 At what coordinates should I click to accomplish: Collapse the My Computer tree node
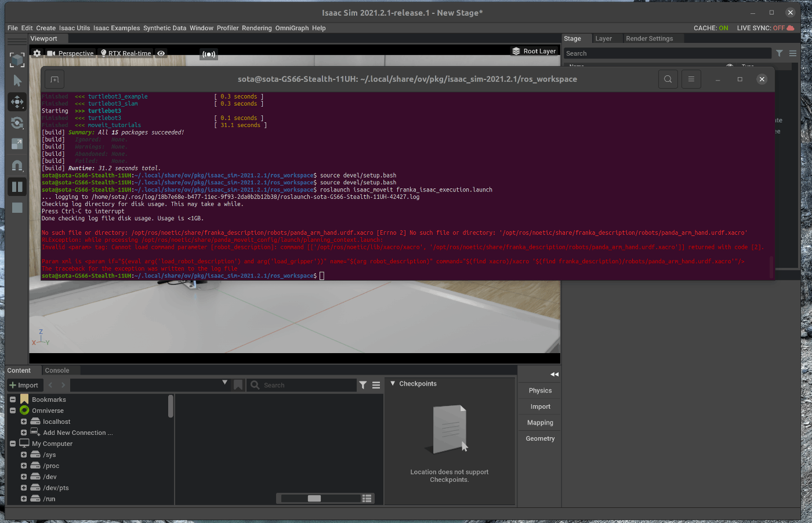point(13,444)
